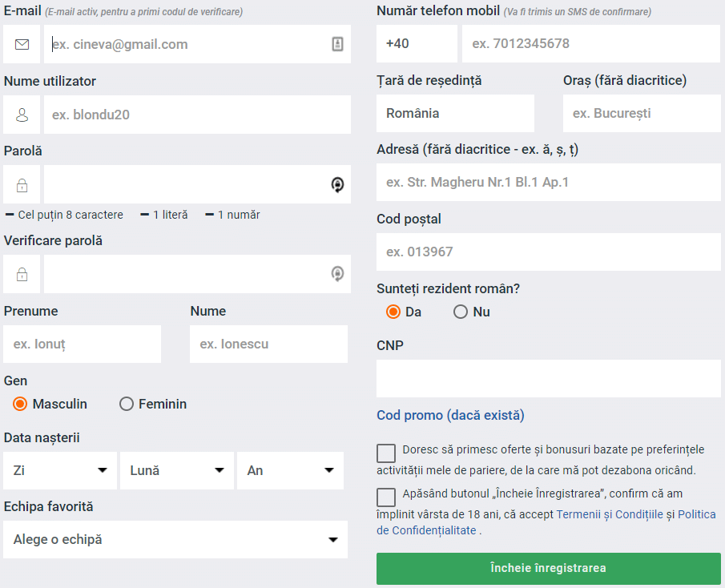Click the Cod poștal input field
Viewport: 725px width, 588px height.
pos(549,252)
